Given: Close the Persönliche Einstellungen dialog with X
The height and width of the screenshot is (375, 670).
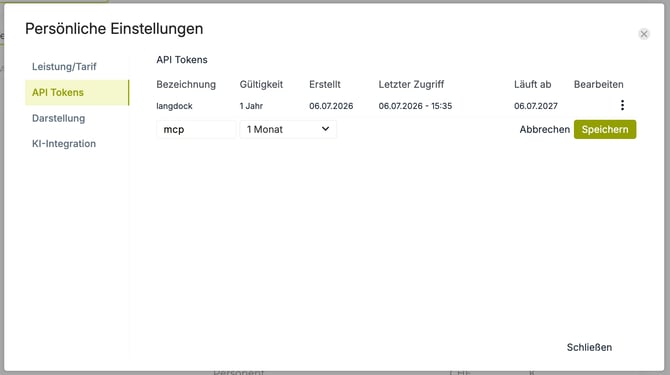Looking at the screenshot, I should pos(644,34).
